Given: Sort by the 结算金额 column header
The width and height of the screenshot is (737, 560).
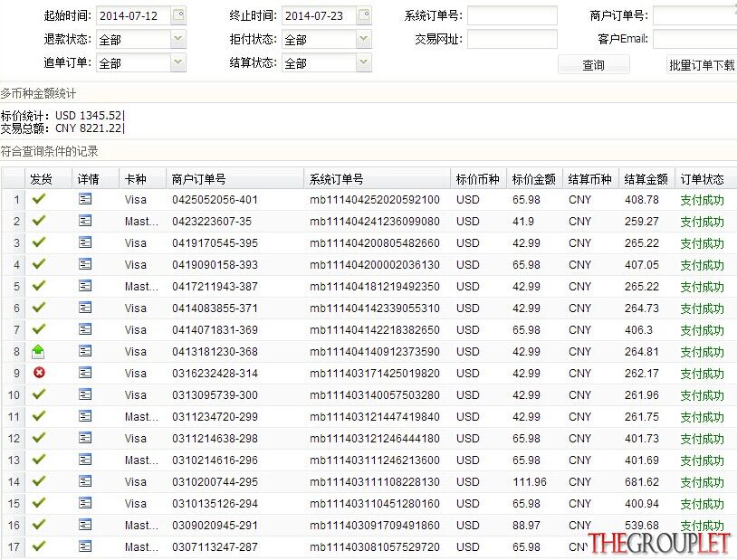Looking at the screenshot, I should click(646, 179).
